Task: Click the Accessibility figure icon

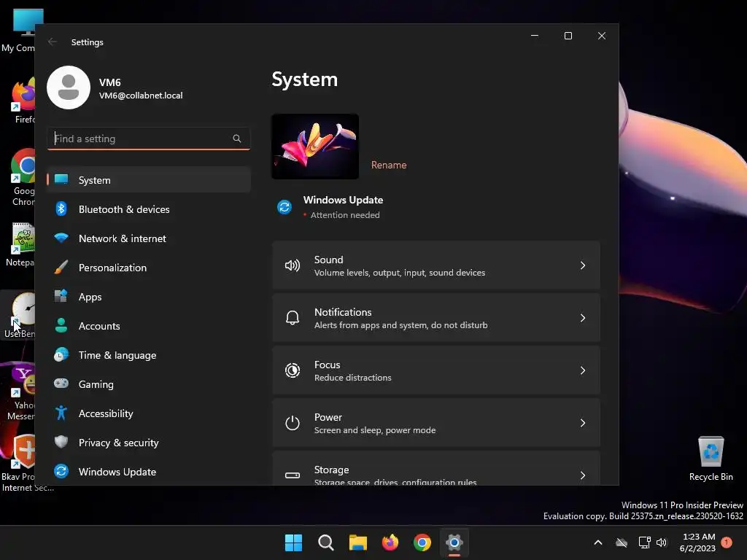Action: point(61,413)
